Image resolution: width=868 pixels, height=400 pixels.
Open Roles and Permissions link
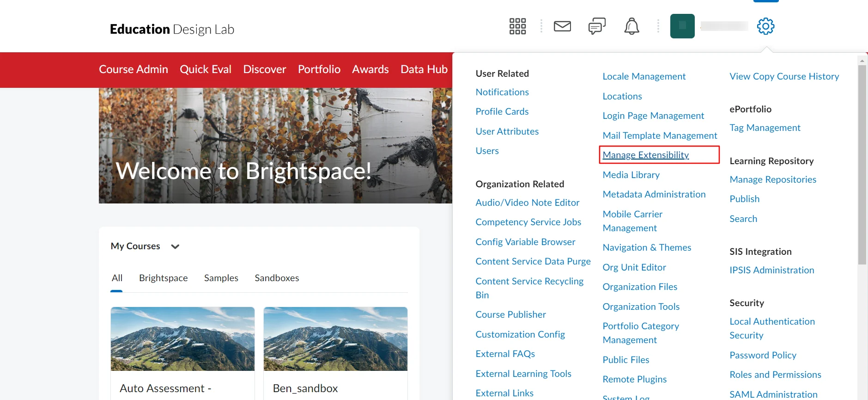(x=776, y=375)
